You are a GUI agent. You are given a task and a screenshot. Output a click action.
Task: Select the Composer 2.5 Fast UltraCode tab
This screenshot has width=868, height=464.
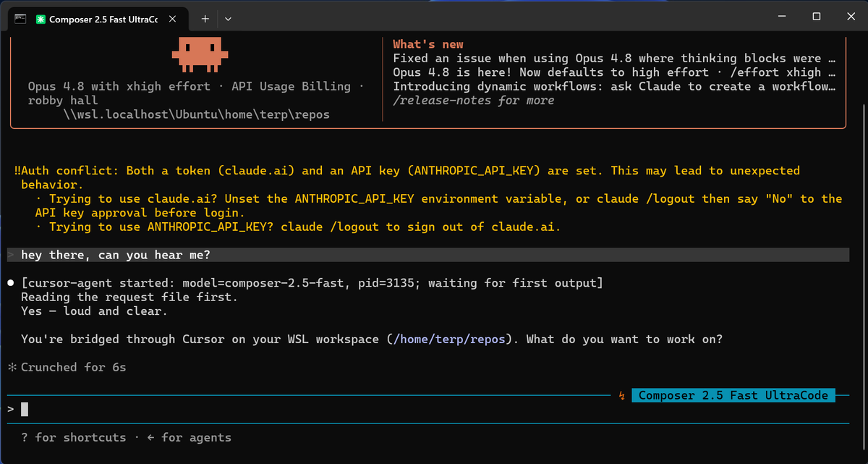click(x=97, y=20)
